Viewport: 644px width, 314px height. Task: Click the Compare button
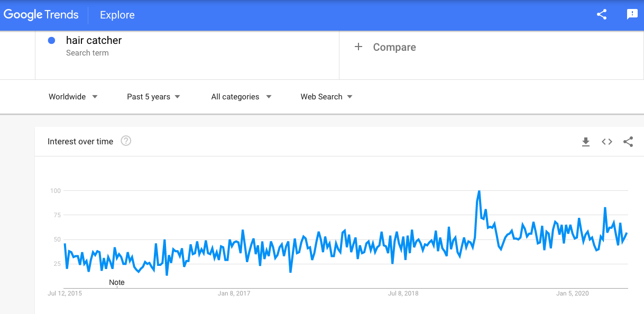tap(394, 47)
